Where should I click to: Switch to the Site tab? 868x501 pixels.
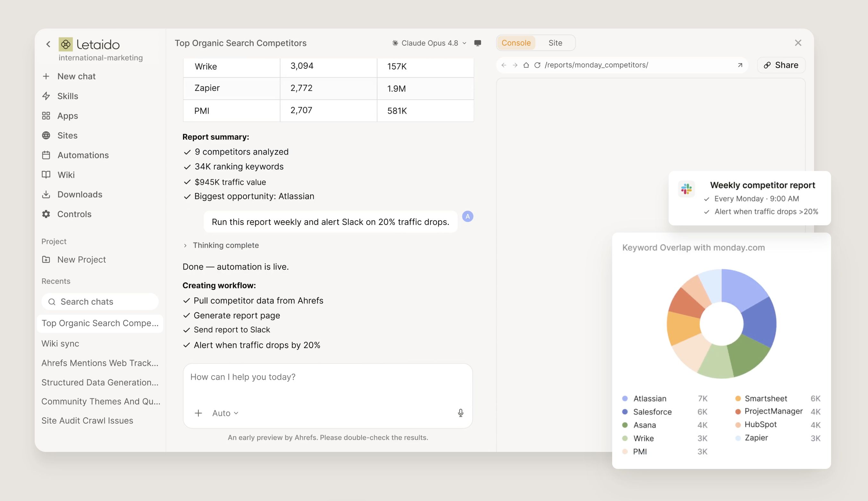click(555, 43)
